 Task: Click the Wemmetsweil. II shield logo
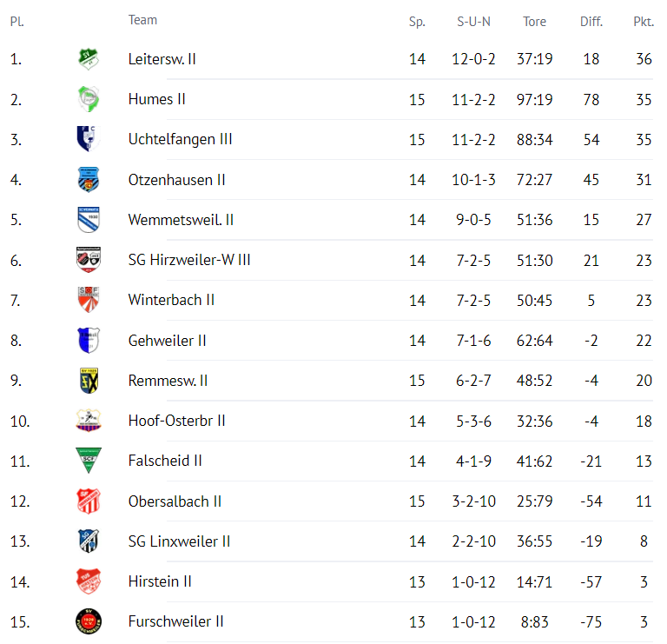(89, 219)
